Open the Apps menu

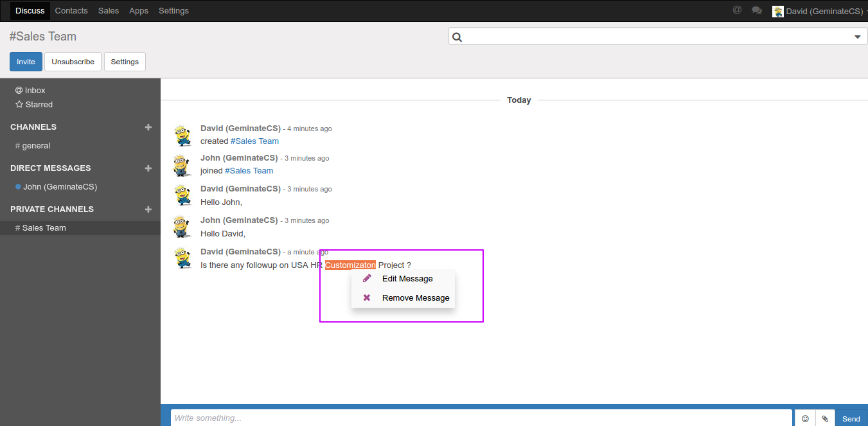click(x=139, y=11)
